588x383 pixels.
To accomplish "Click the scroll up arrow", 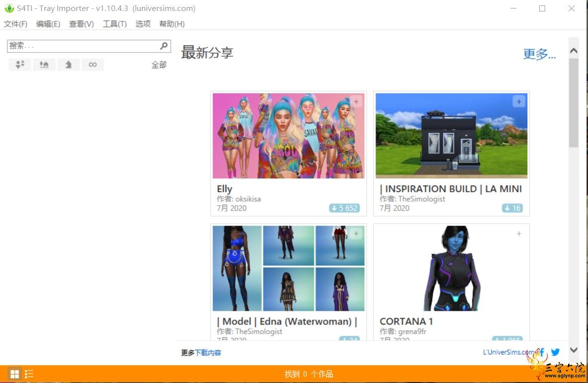I will (574, 51).
